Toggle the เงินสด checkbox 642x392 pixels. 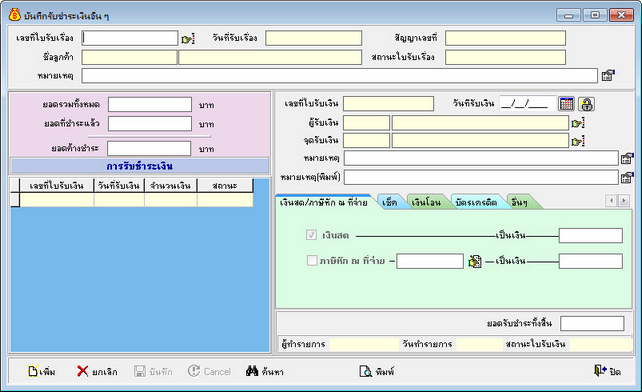pos(312,235)
